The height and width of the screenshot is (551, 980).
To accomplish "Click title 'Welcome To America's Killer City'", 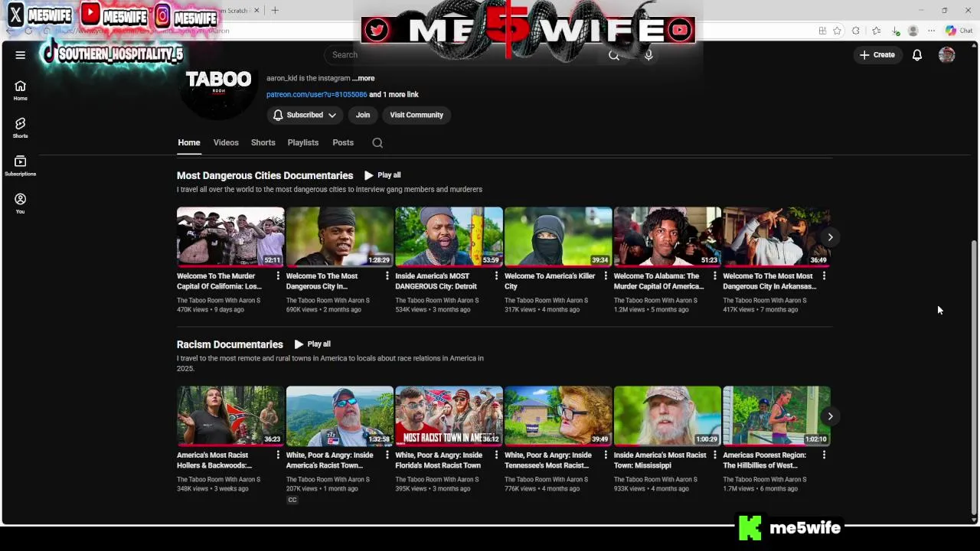I will [x=550, y=281].
